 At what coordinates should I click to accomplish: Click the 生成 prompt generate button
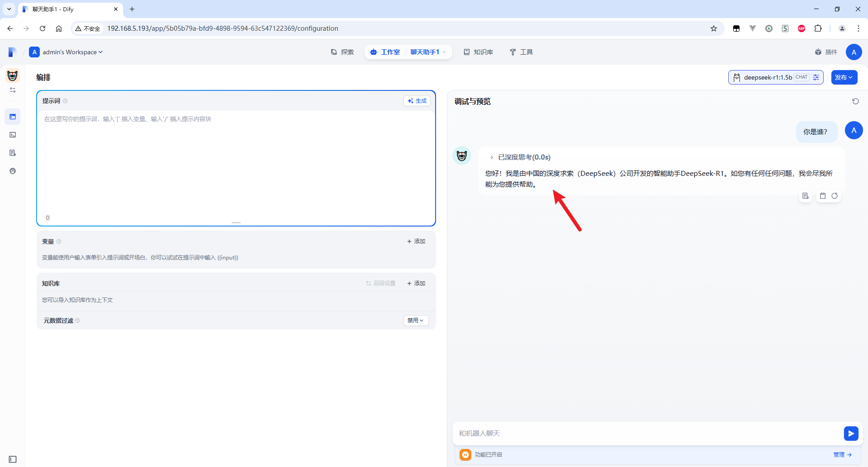tap(417, 101)
